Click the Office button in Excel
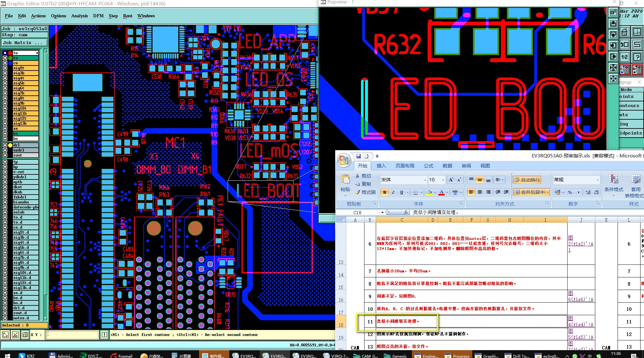644x358 pixels. [344, 160]
